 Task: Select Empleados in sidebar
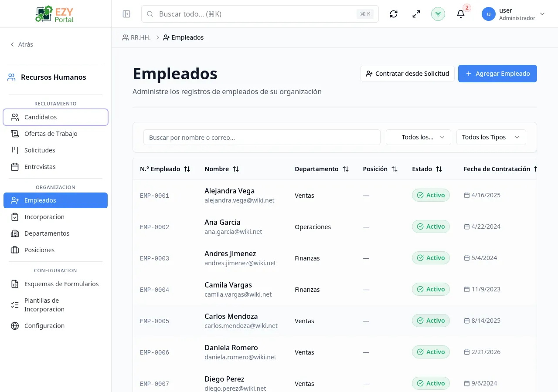[55, 200]
